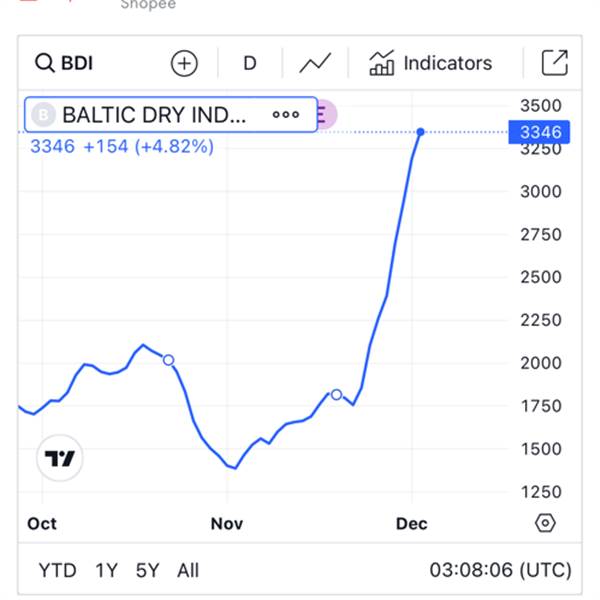
Task: Open the line chart type picker
Action: tap(315, 63)
